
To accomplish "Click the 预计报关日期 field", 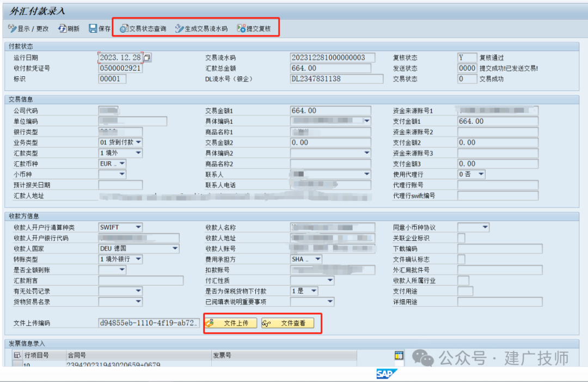I will click(120, 185).
